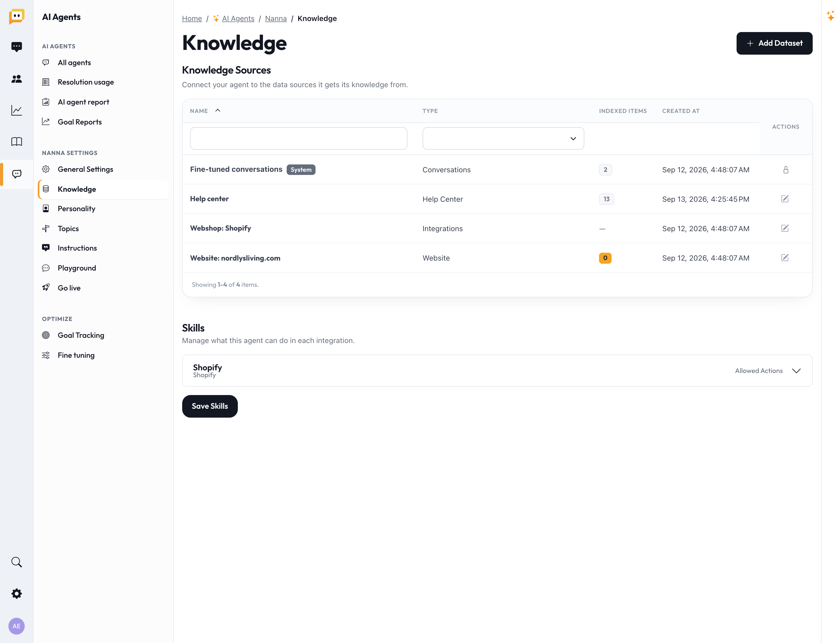The image size is (840, 643).
Task: Open the chat inbox icon in left rail
Action: coord(17,47)
